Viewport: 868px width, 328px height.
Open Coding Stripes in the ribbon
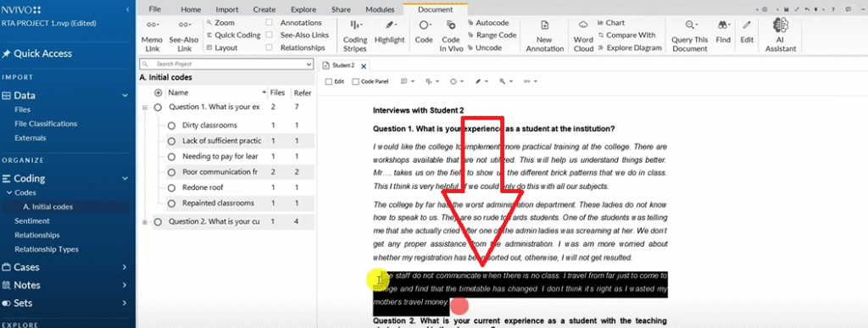pos(355,36)
